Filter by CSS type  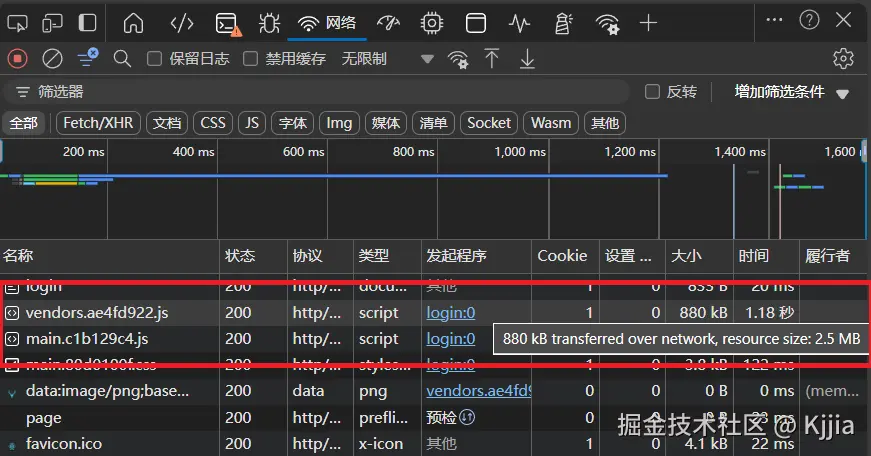[213, 123]
